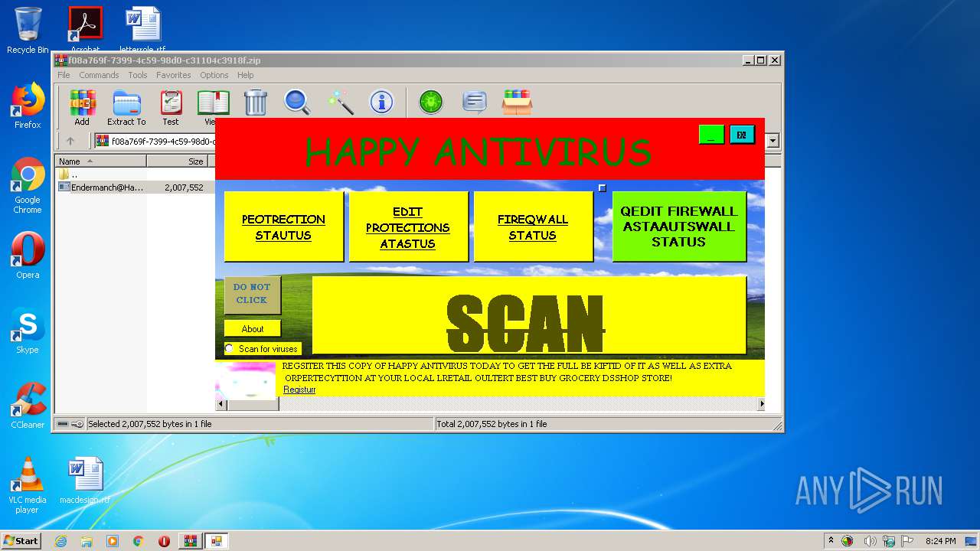Click the WinRAR taskbar button
The width and height of the screenshot is (980, 551).
click(190, 541)
